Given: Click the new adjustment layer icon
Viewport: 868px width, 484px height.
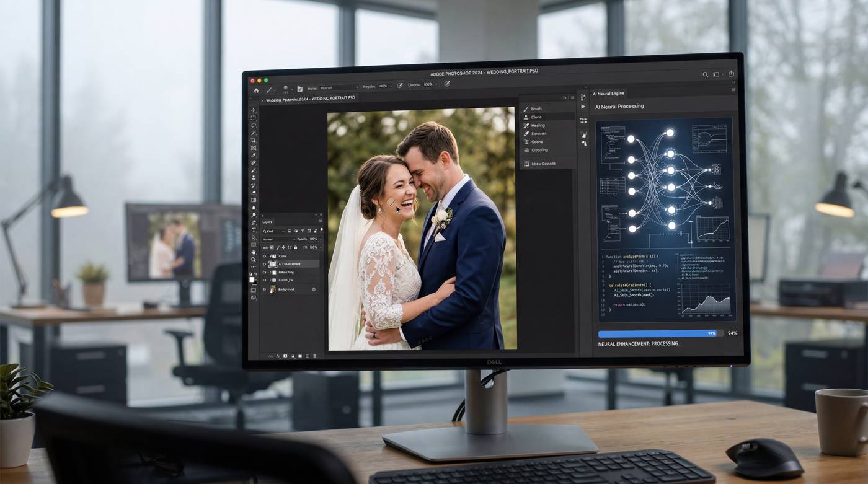Looking at the screenshot, I should [293, 356].
